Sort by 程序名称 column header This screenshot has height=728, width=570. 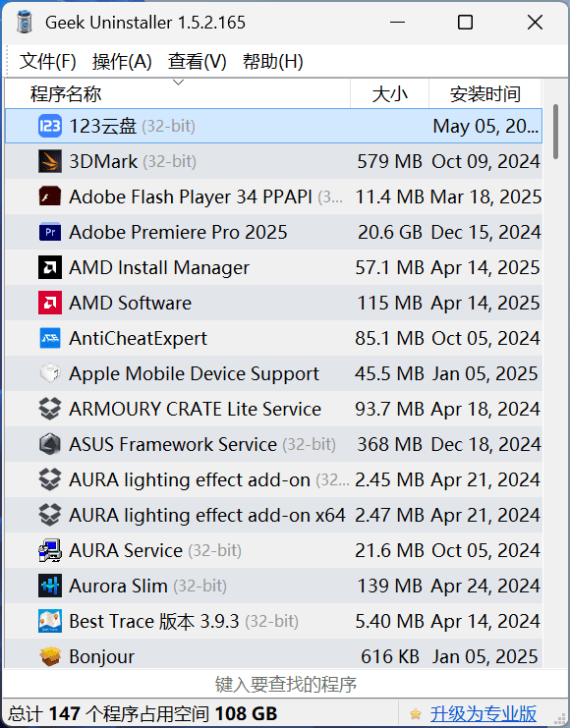pyautogui.click(x=178, y=93)
